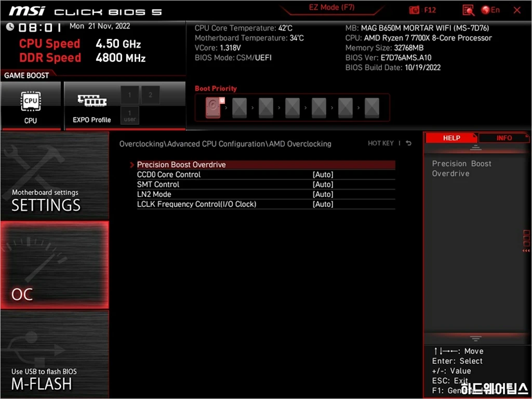Select the EXPO user profile 1

pos(129,115)
